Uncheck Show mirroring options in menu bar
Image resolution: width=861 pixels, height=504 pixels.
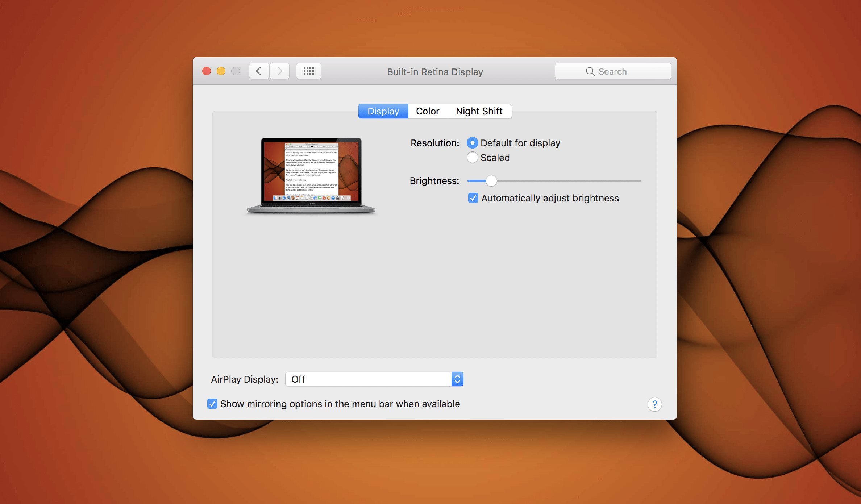point(212,404)
